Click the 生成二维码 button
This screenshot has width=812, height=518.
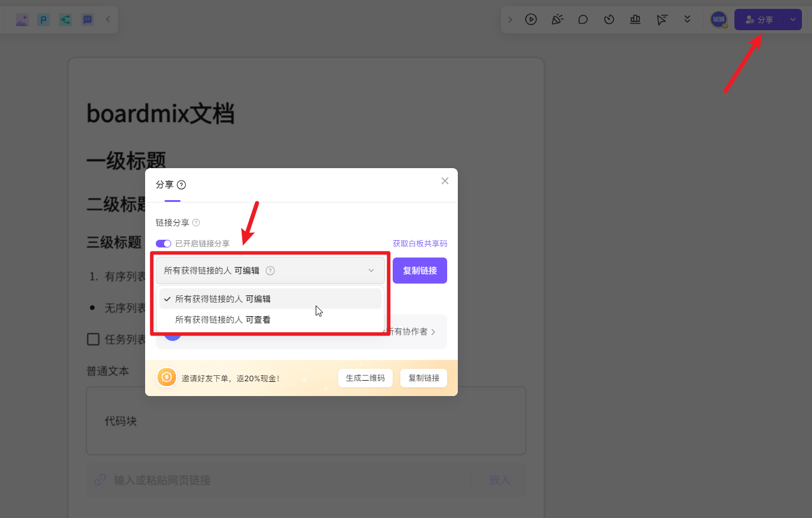coord(365,378)
